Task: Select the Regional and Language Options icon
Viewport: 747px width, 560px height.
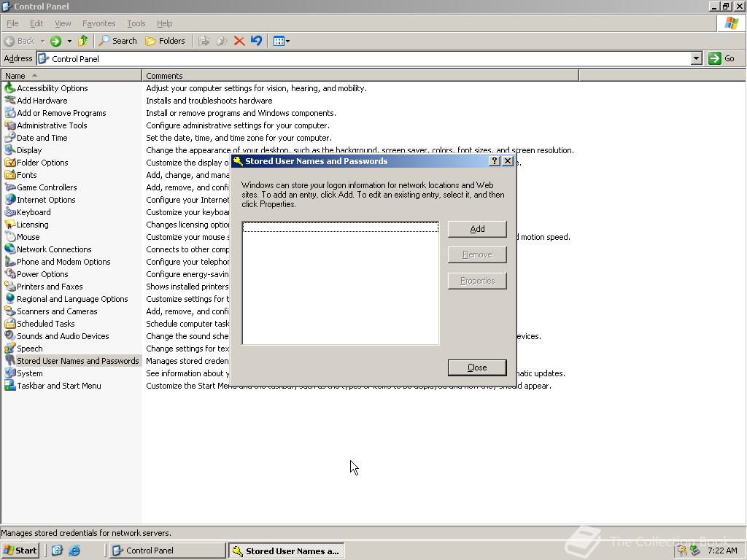Action: point(10,298)
